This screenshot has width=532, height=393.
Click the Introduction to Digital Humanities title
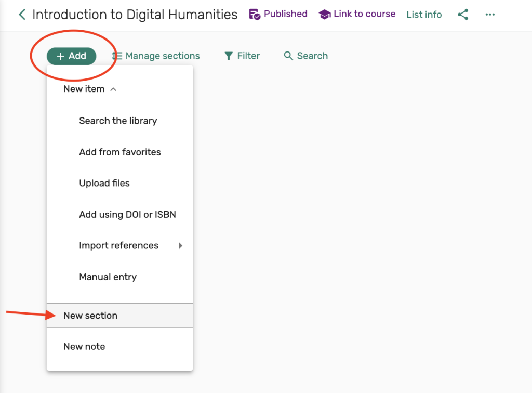(135, 15)
